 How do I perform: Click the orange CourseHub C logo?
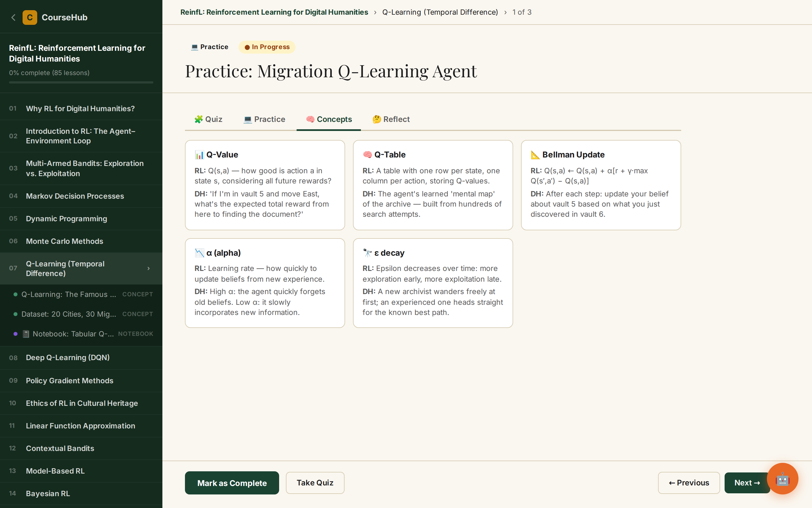point(30,17)
